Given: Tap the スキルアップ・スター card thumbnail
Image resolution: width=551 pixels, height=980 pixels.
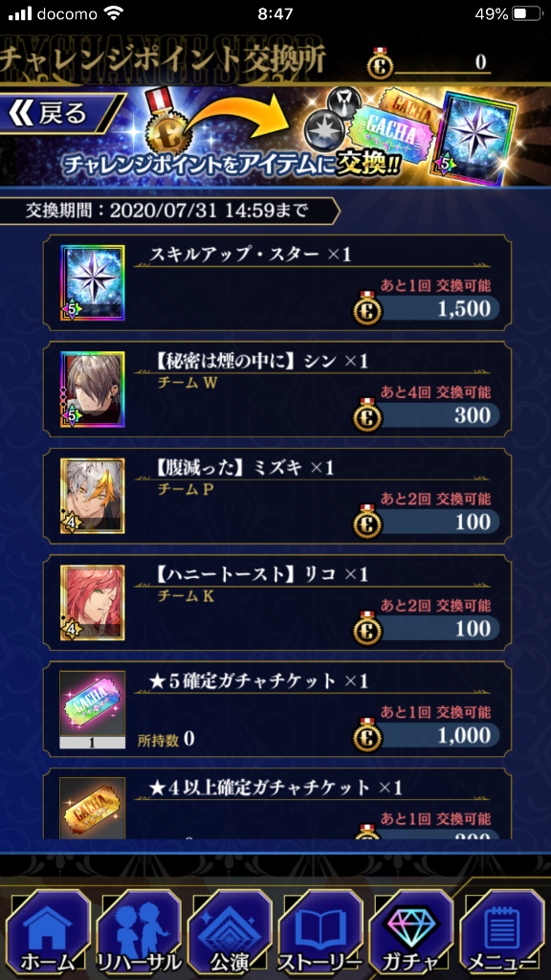Looking at the screenshot, I should (93, 282).
